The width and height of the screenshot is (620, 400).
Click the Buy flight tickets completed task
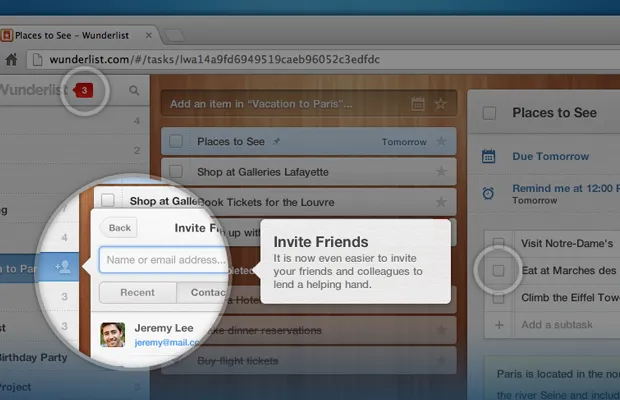click(x=308, y=360)
